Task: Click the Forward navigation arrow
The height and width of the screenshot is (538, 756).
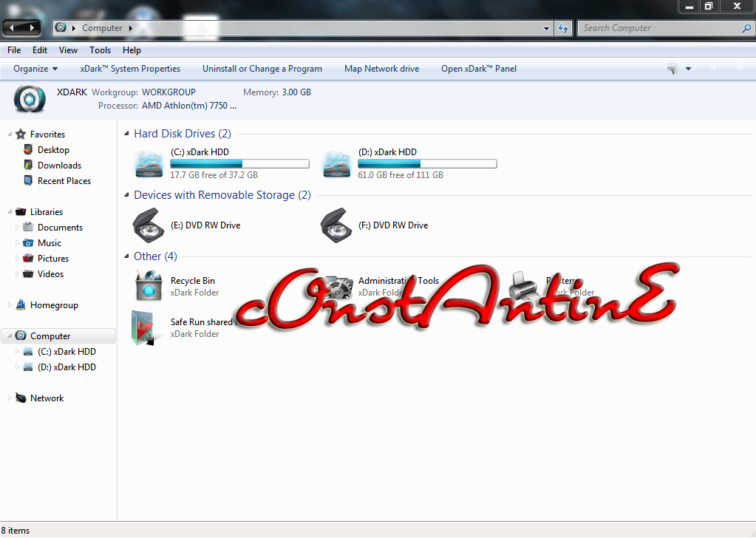Action: (x=31, y=28)
